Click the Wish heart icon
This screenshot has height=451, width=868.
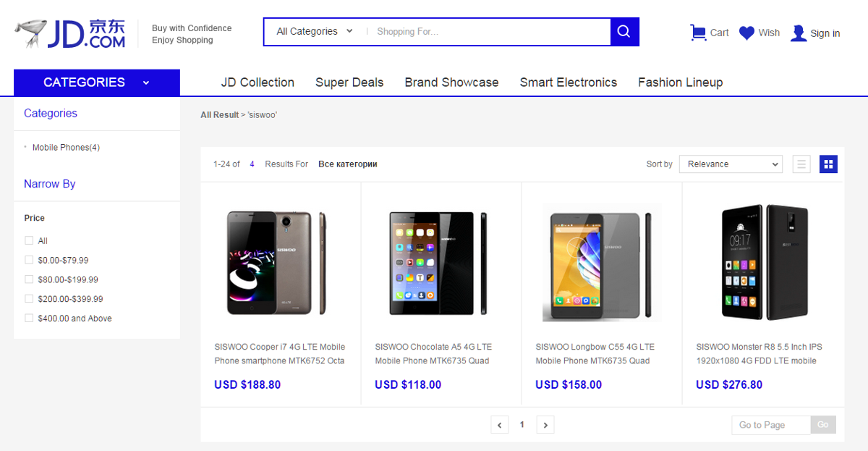pyautogui.click(x=746, y=33)
